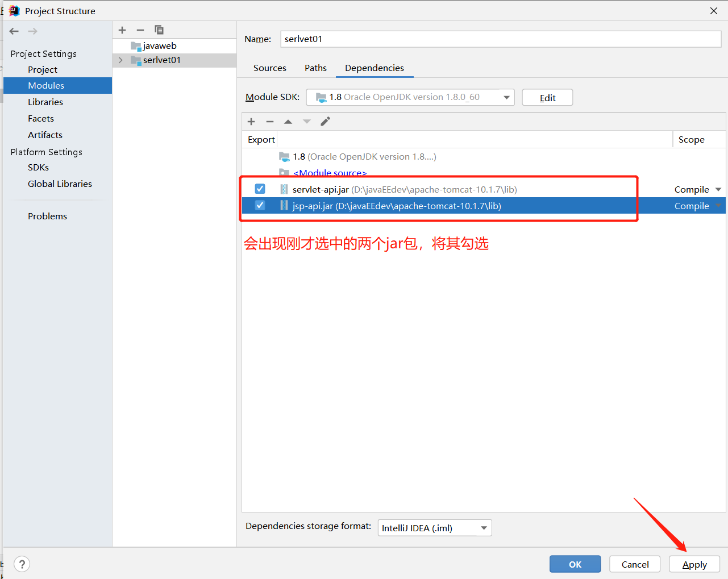
Task: Click the module Name input field
Action: pos(501,39)
